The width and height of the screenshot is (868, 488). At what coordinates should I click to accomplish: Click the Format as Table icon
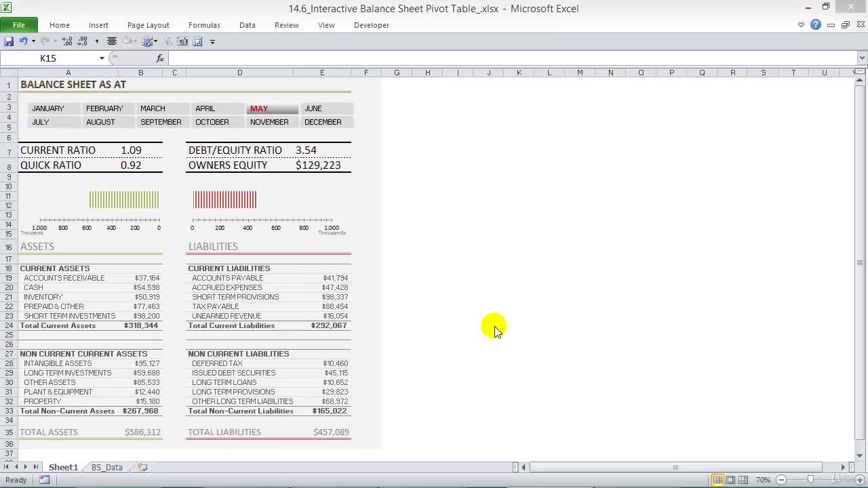click(149, 41)
